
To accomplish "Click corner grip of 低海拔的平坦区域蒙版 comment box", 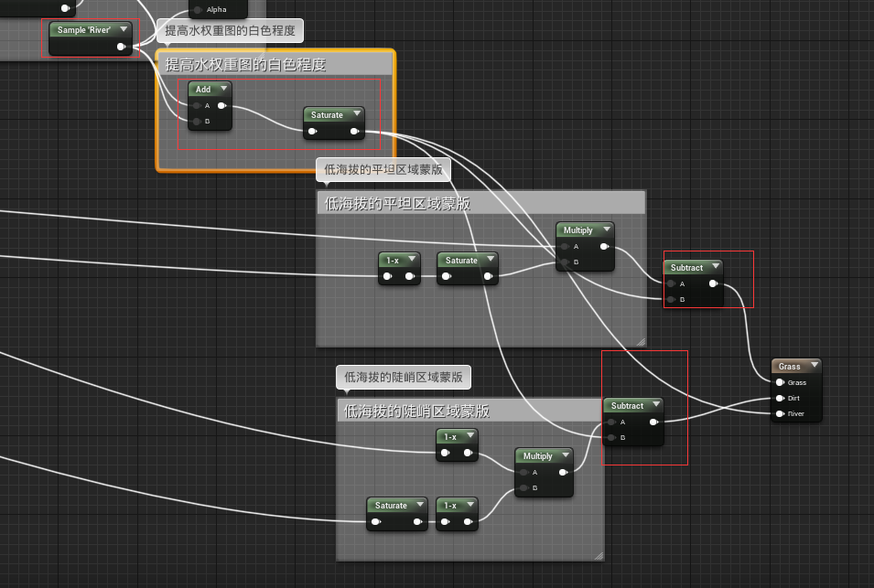I will [x=641, y=342].
